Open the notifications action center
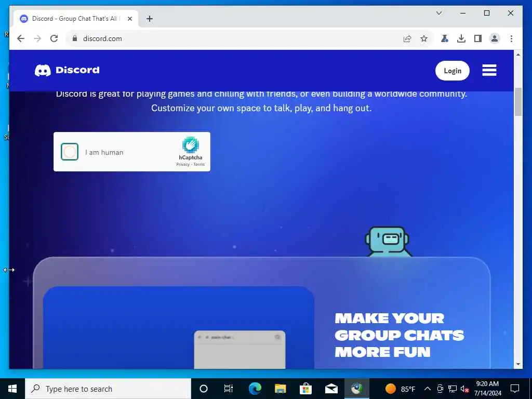Image resolution: width=532 pixels, height=399 pixels. 515,389
